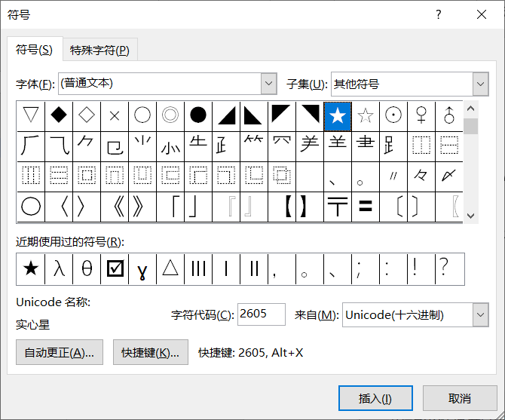Pick recently used theta θ symbol
Viewport: 505px width, 420px height.
[x=87, y=269]
